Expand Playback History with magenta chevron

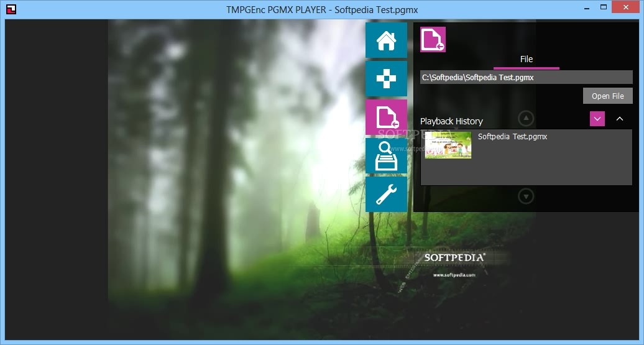[x=597, y=119]
